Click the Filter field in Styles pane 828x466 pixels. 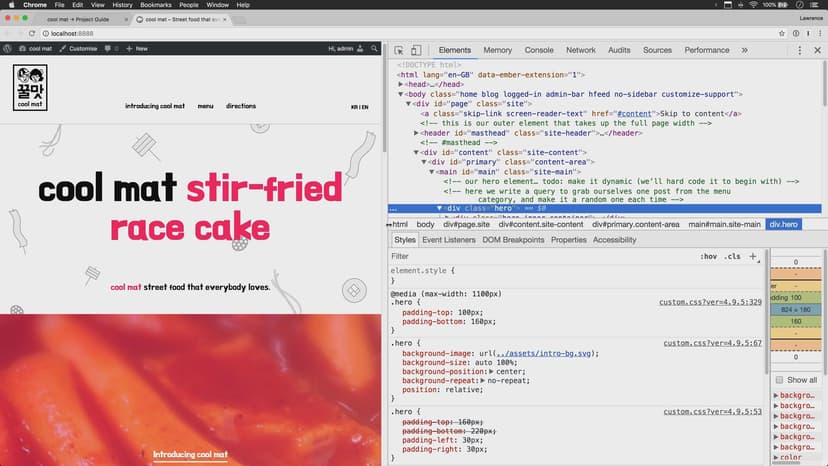(540, 257)
